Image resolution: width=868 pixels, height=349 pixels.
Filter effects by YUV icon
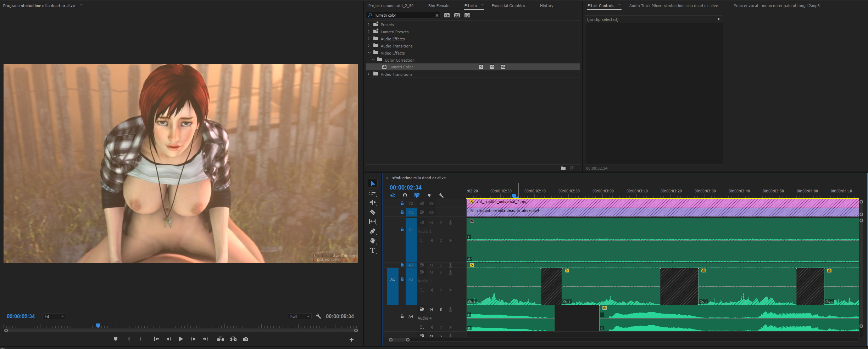467,15
